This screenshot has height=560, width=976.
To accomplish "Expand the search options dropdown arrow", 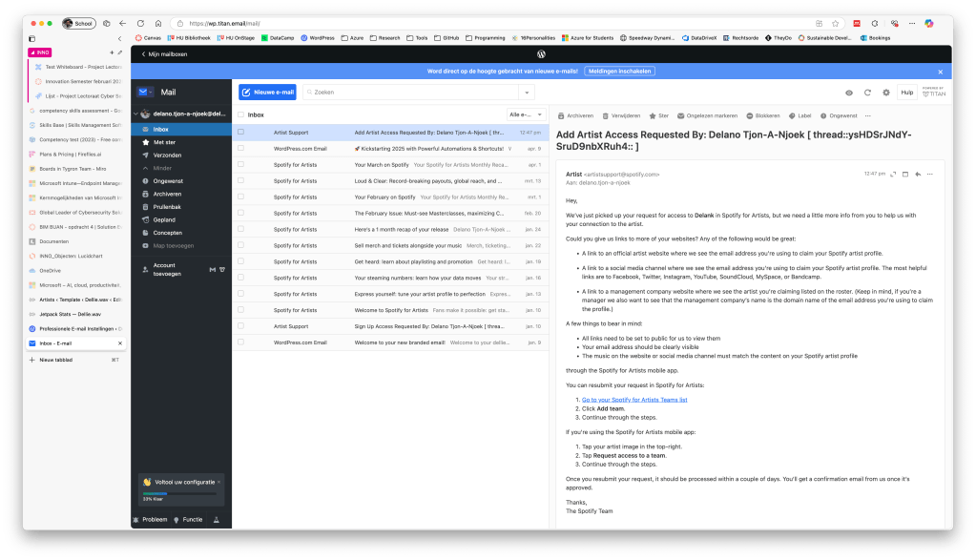I will coord(527,93).
